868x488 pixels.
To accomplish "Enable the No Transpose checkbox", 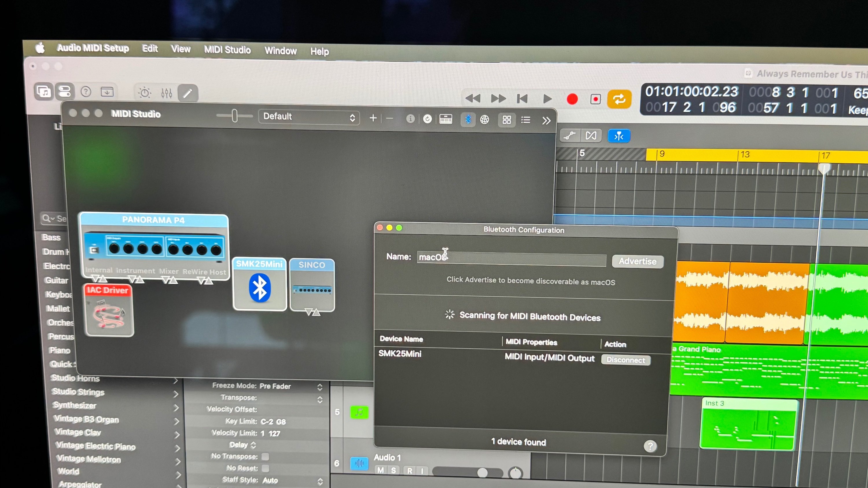I will coord(266,457).
